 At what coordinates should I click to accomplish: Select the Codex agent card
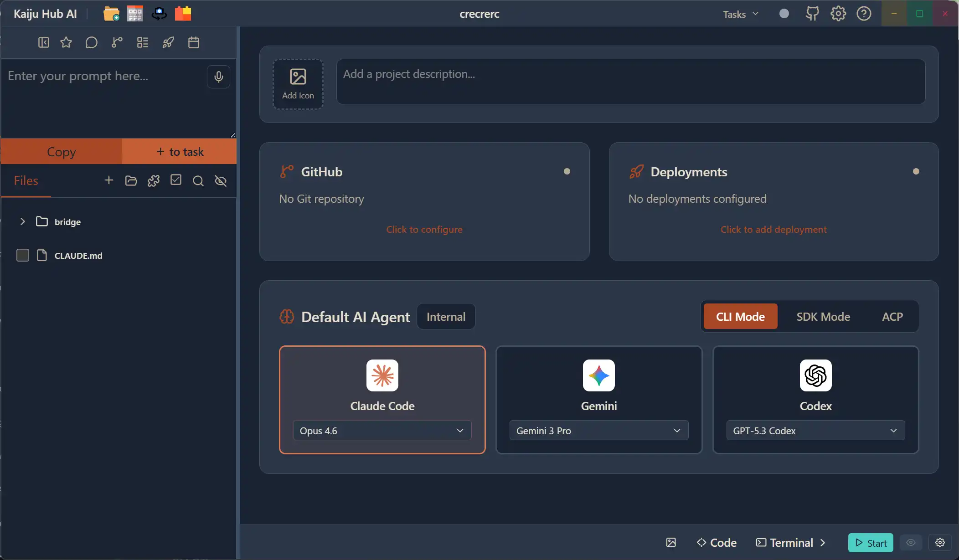[x=815, y=400]
